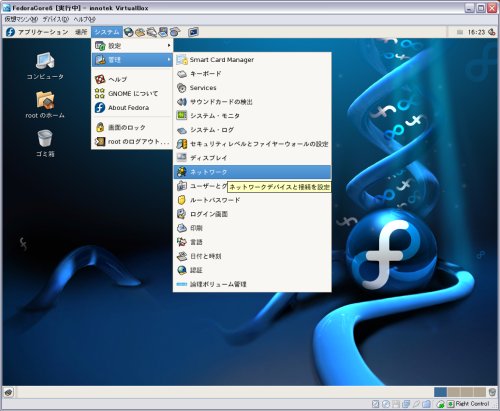Open the terminal launcher icon on panel
Image resolution: width=500 pixels, height=411 pixels.
pos(193,32)
